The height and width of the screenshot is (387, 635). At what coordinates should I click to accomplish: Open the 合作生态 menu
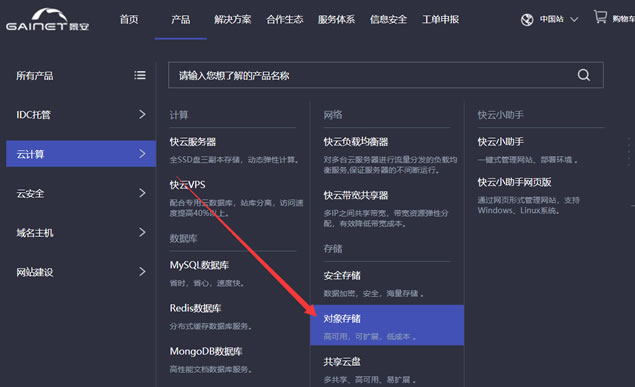click(284, 19)
